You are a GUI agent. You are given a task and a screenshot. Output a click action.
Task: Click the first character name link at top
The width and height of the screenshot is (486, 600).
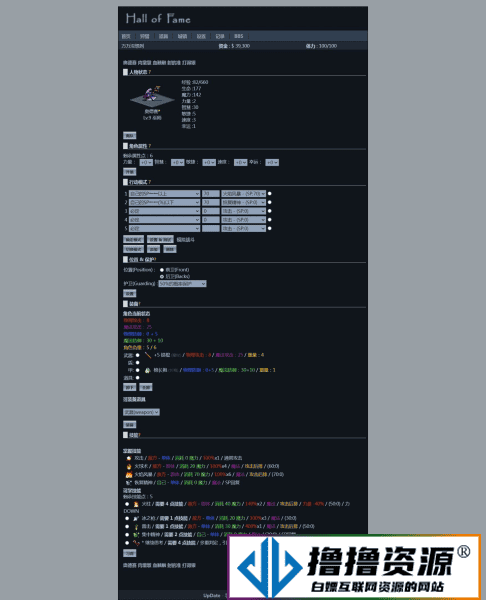coord(130,63)
